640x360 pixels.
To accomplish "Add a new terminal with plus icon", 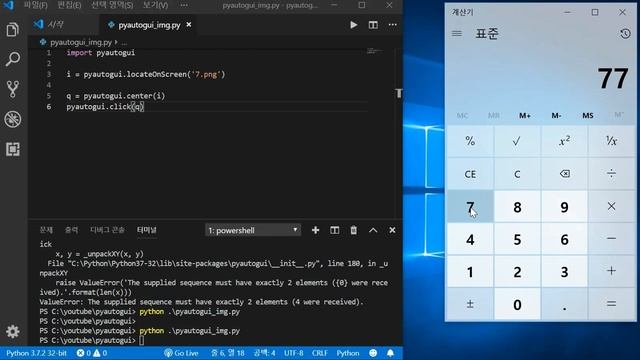I will coord(315,230).
